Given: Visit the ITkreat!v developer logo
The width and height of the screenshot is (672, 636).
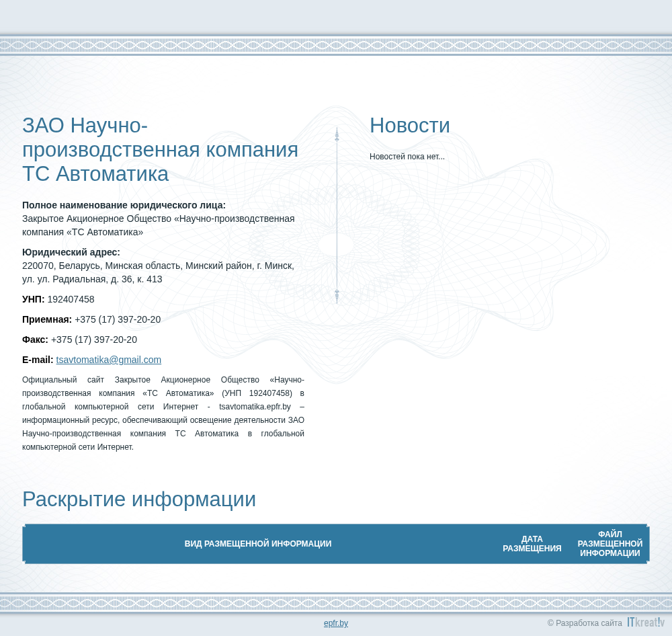Looking at the screenshot, I should [x=646, y=623].
